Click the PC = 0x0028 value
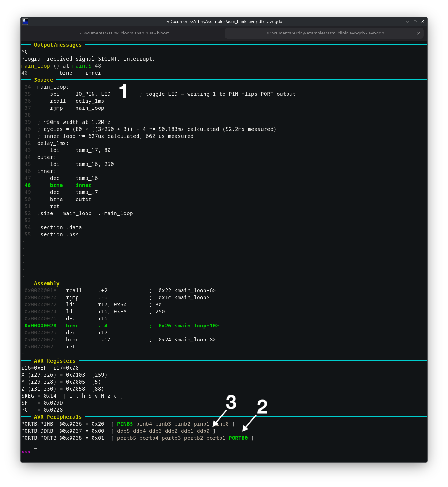The height and width of the screenshot is (487, 448). click(42, 410)
